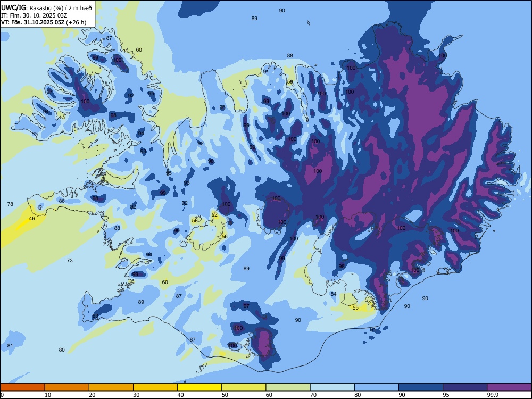Click the legend scale label '0'
Viewport: 532px width, 399px height.
pos(2,395)
